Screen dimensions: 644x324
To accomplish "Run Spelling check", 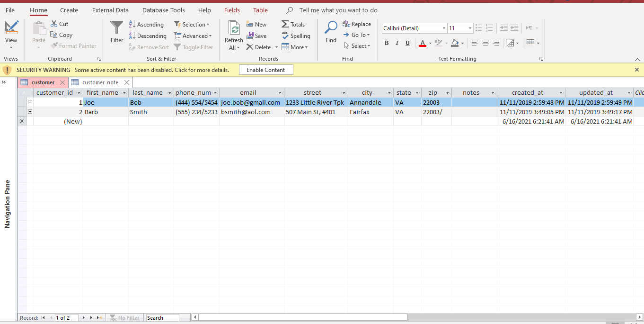I will pos(296,36).
